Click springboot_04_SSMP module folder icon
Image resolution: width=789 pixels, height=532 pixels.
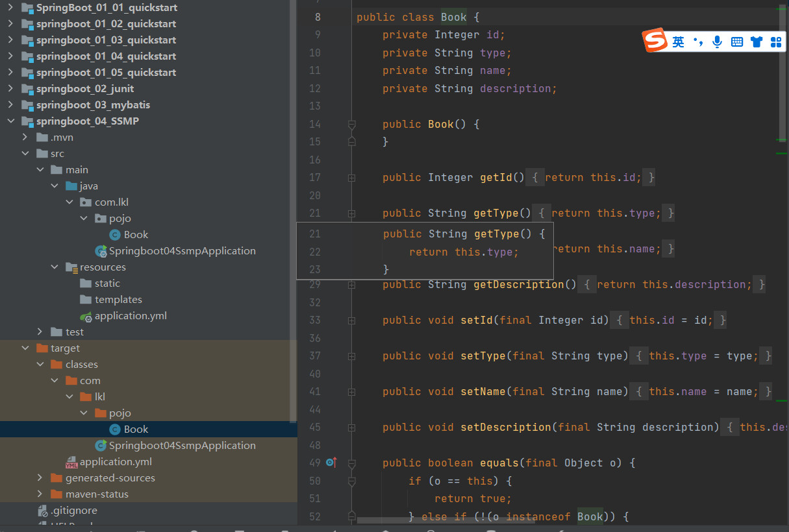pos(27,121)
